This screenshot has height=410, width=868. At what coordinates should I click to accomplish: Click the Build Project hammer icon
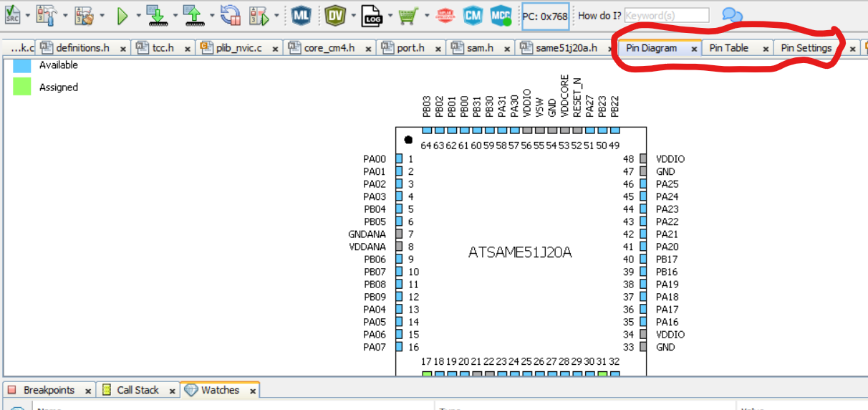point(47,14)
